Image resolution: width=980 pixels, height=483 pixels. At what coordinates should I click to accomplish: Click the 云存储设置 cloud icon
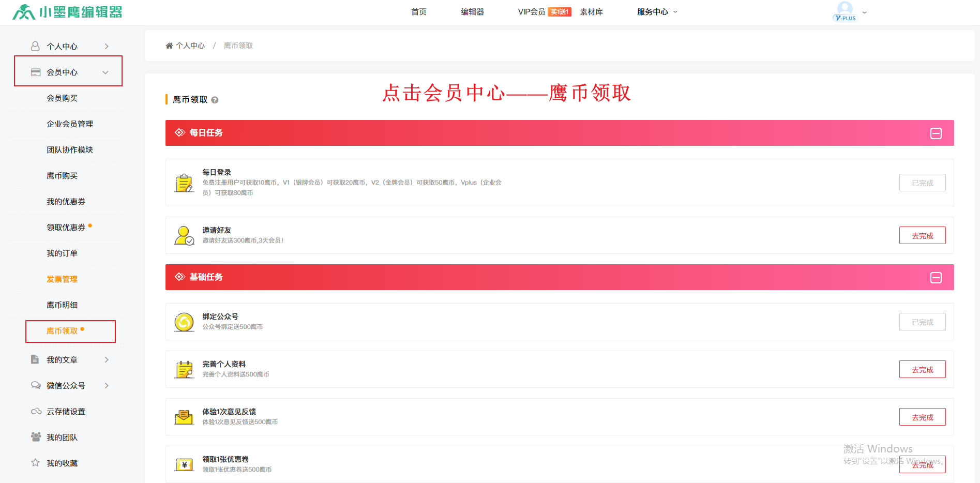tap(36, 411)
